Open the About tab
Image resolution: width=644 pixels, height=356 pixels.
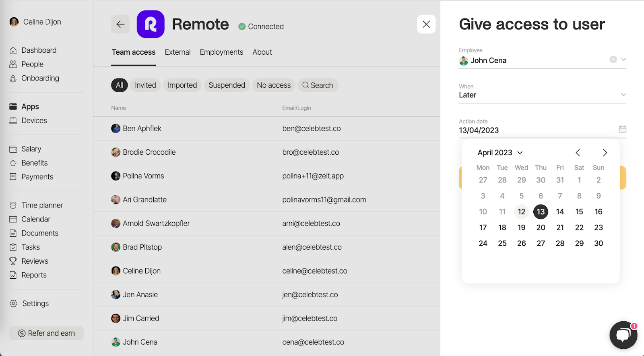click(262, 52)
